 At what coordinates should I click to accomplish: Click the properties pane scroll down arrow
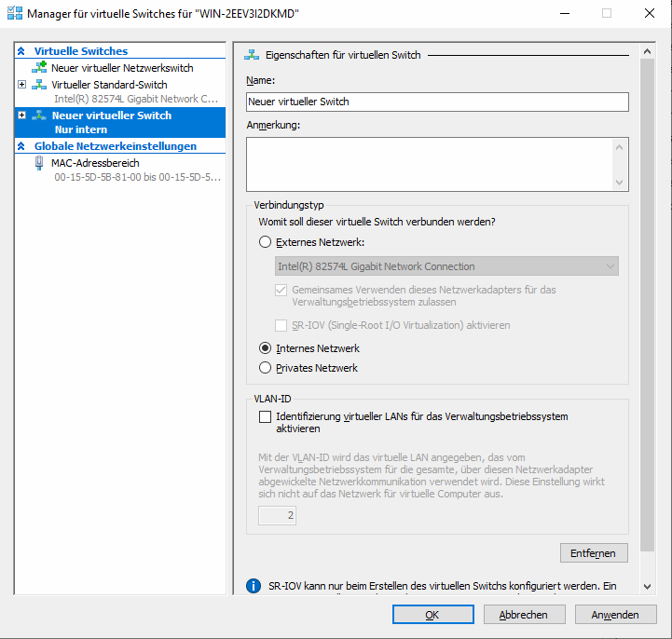point(647,586)
